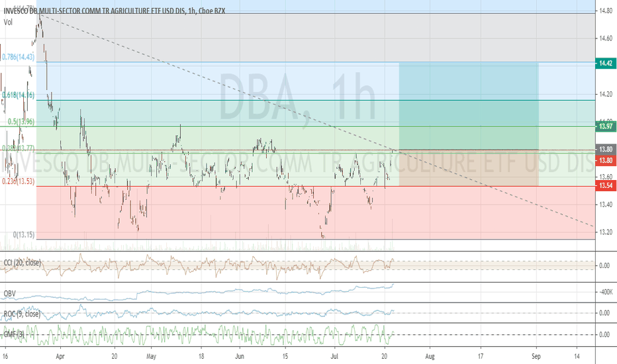This screenshot has width=617, height=364.
Task: Click the May date on time axis
Action: pyautogui.click(x=151, y=357)
